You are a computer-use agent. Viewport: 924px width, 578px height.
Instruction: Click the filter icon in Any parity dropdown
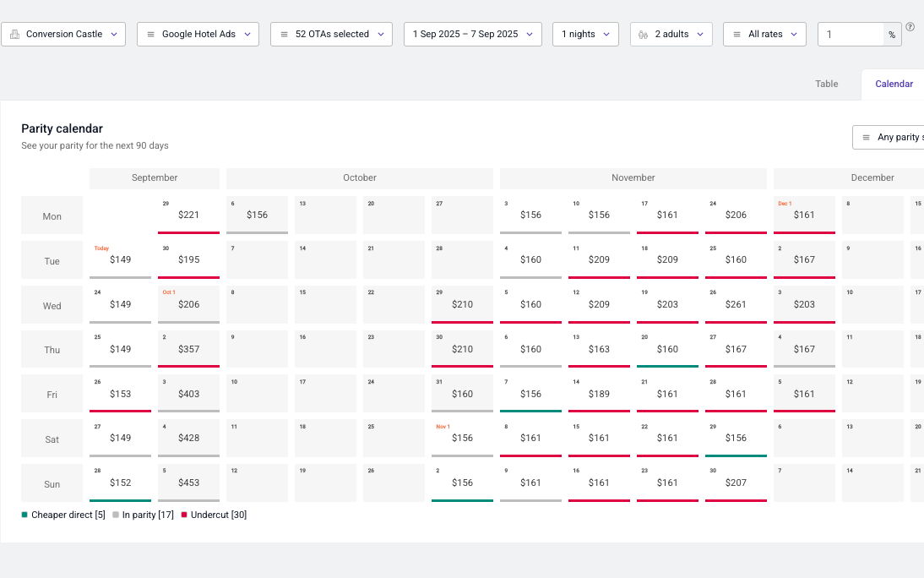click(x=866, y=138)
